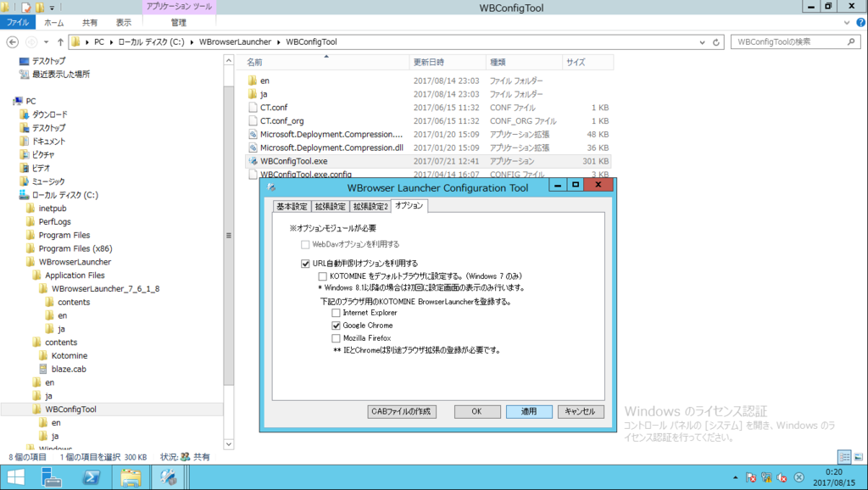Open File Explorer from the taskbar
The height and width of the screenshot is (490, 868).
coord(131,477)
